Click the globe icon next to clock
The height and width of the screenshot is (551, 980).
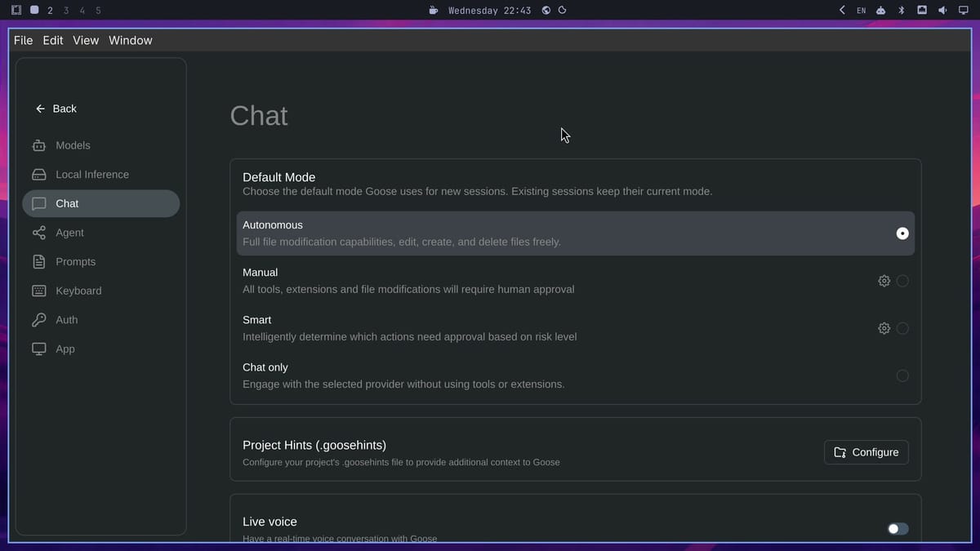tap(546, 11)
